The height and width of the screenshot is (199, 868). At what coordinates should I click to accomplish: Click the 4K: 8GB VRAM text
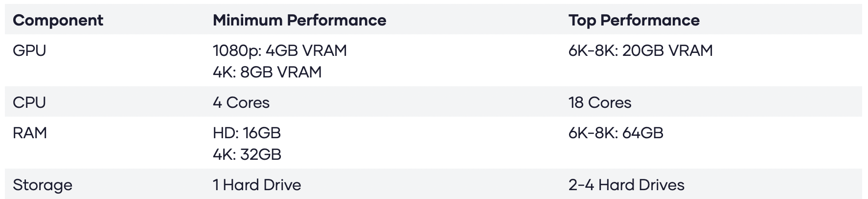click(x=267, y=72)
